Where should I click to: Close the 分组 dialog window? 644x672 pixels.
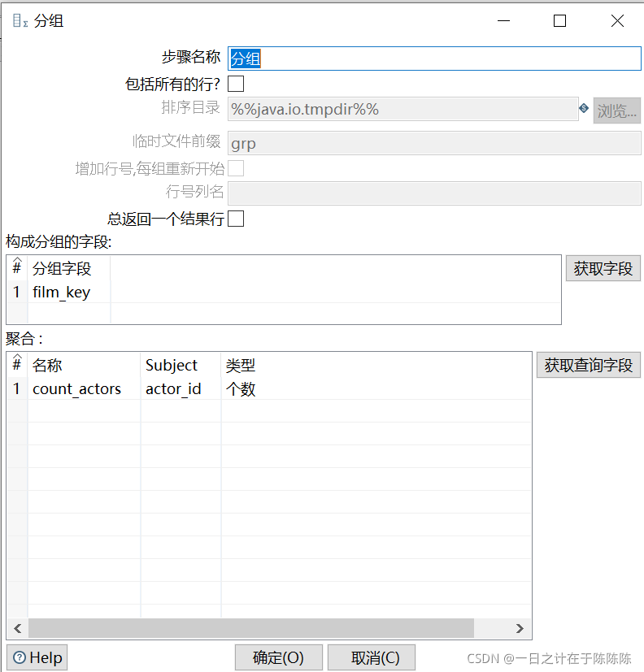point(617,20)
